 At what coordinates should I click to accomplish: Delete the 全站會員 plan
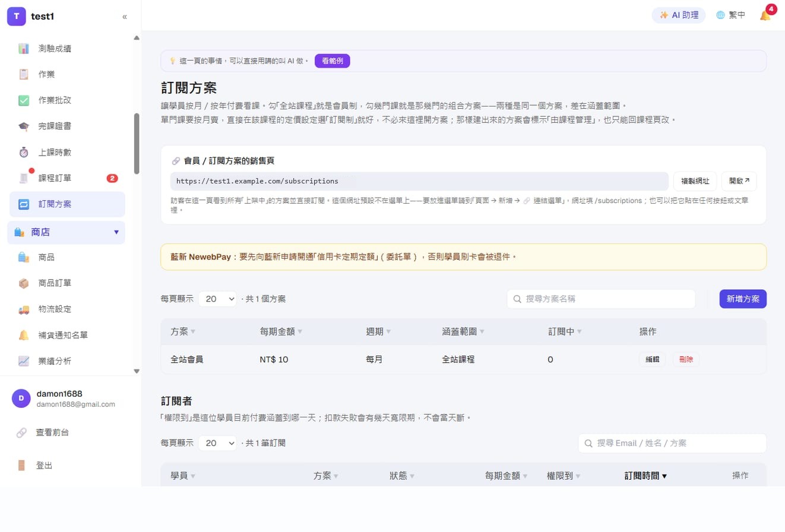click(686, 359)
